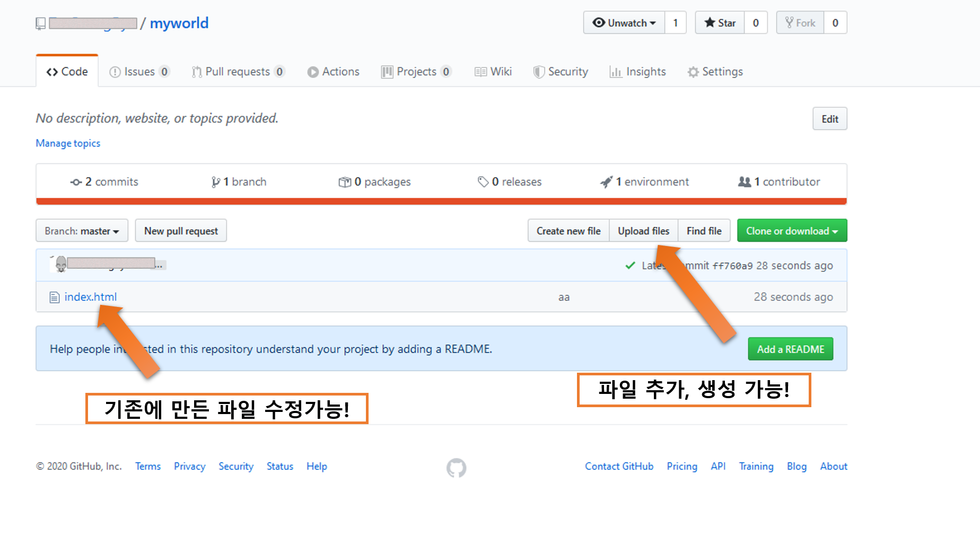The image size is (980, 536).
Task: Open the stargazers count 0
Action: pos(756,23)
